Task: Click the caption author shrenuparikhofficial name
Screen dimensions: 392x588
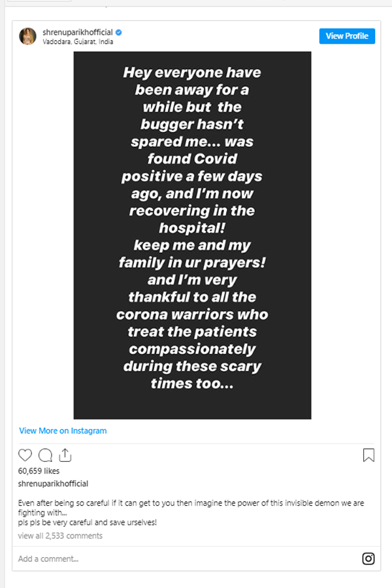Action: (53, 483)
